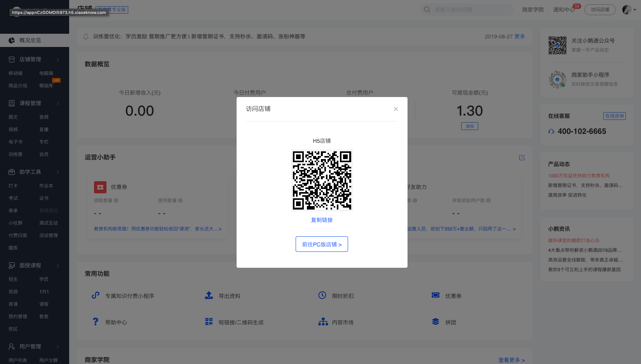Screen dimensions: 641x364
Task: Click the 访问店铺 button in the top bar
Action: (x=600, y=10)
